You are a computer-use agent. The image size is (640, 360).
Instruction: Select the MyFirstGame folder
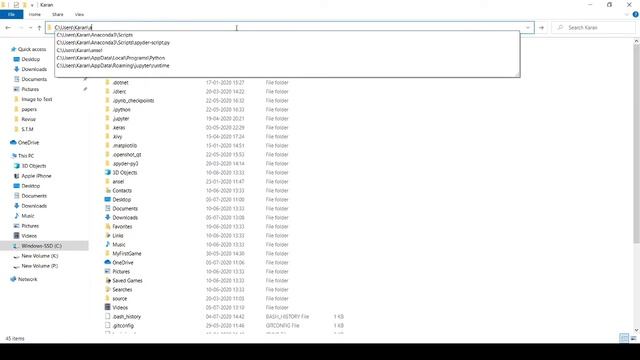pyautogui.click(x=127, y=253)
